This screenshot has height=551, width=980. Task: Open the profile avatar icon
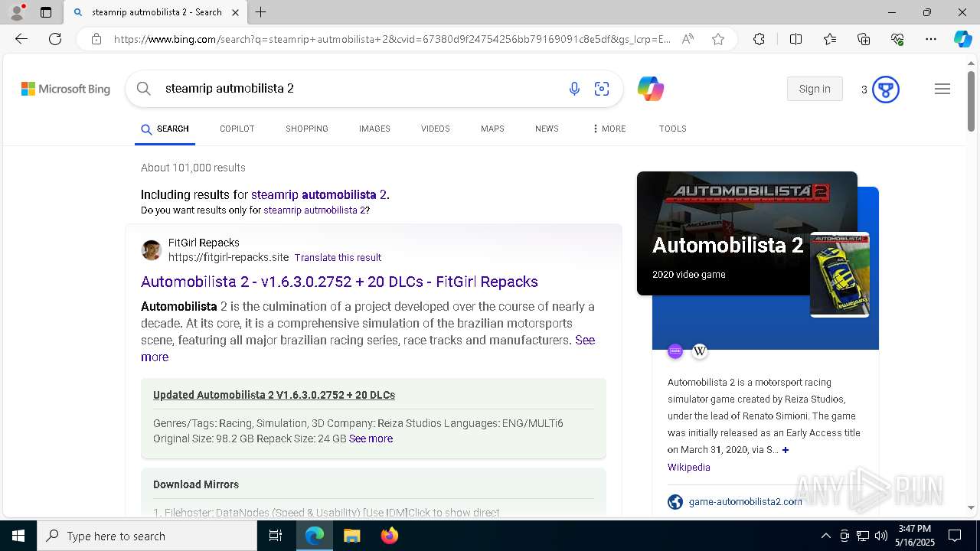pos(17,12)
